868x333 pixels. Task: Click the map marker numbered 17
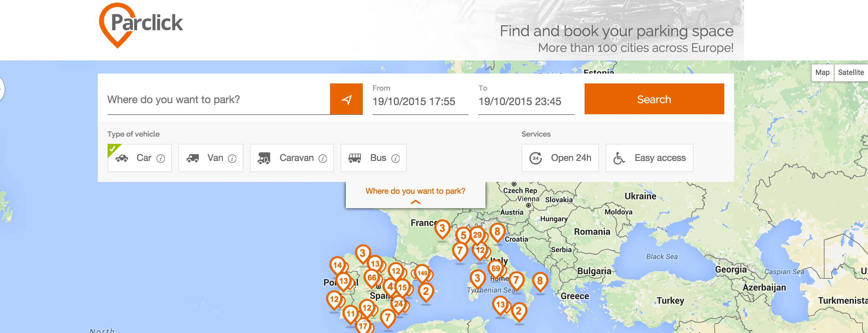pyautogui.click(x=363, y=326)
